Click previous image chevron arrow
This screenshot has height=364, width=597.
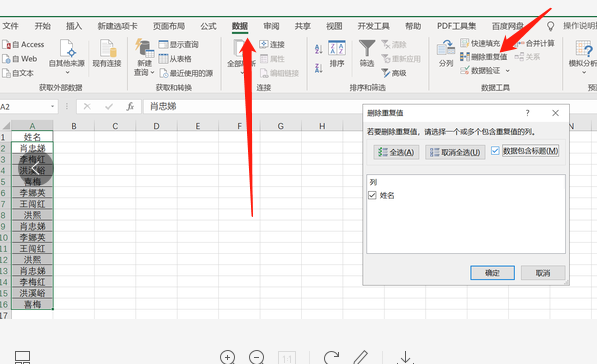[35, 168]
